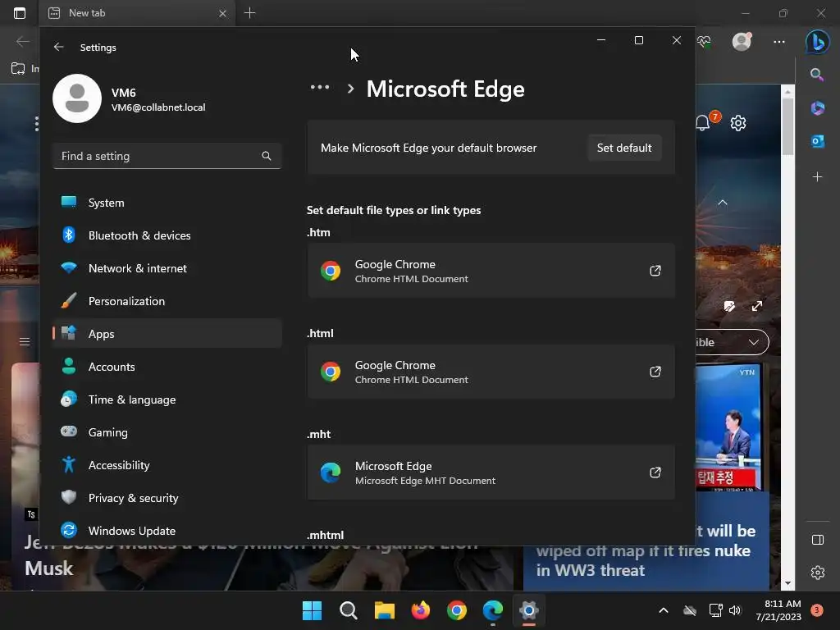Click open-external icon in .html row

(x=655, y=372)
